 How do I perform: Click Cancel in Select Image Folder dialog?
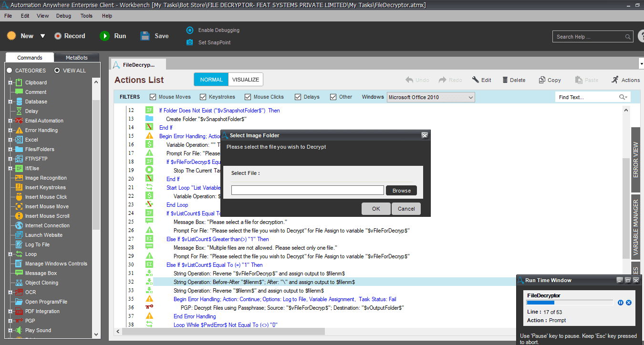(406, 209)
